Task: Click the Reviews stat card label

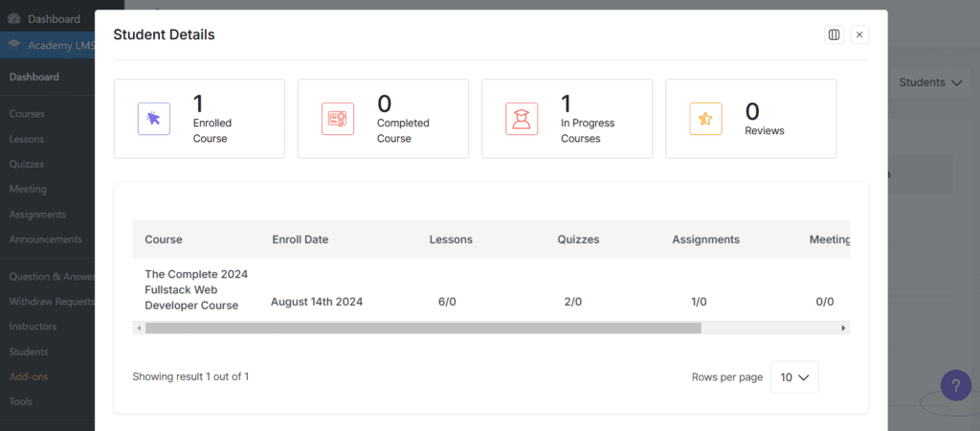Action: click(x=765, y=131)
